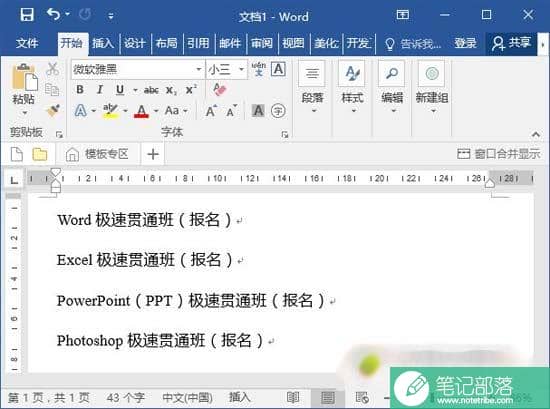Open the 视图 ribbon tab
Screen dimensions: 550x409
pos(293,43)
